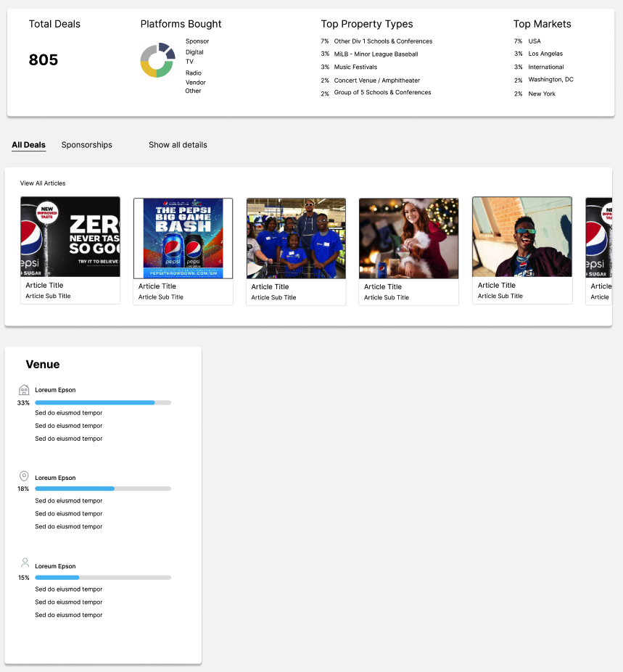Click the Top Markets heading
Image resolution: width=623 pixels, height=672 pixels.
542,24
